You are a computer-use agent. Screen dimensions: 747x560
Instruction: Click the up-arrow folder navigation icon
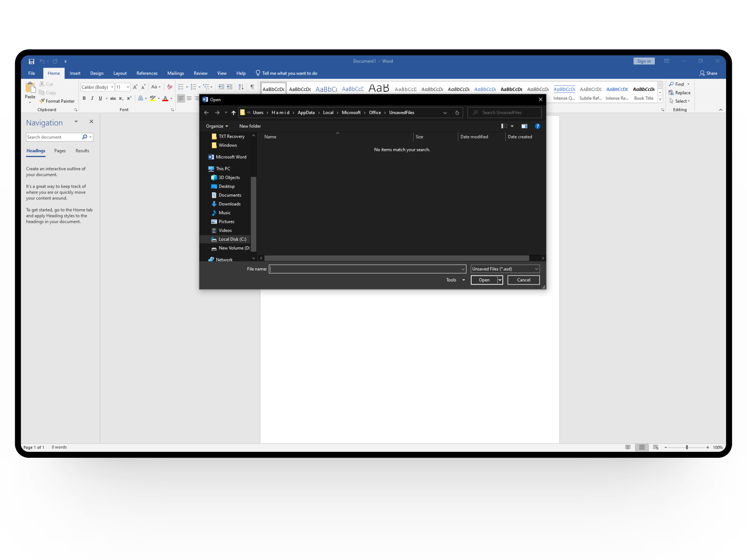(x=233, y=113)
